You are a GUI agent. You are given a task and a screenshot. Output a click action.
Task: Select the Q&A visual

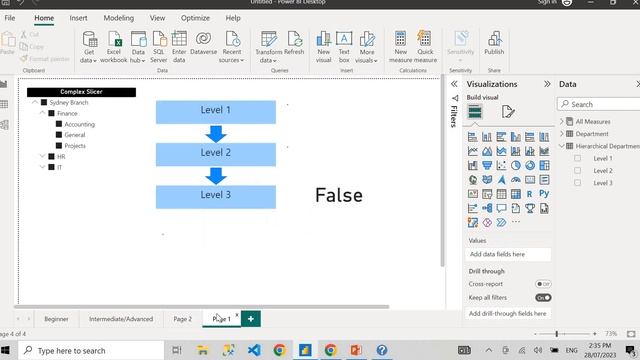pyautogui.click(x=501, y=208)
